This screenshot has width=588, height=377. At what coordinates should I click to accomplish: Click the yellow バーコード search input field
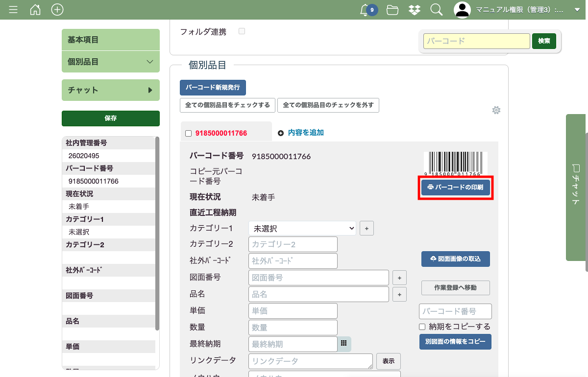click(476, 41)
